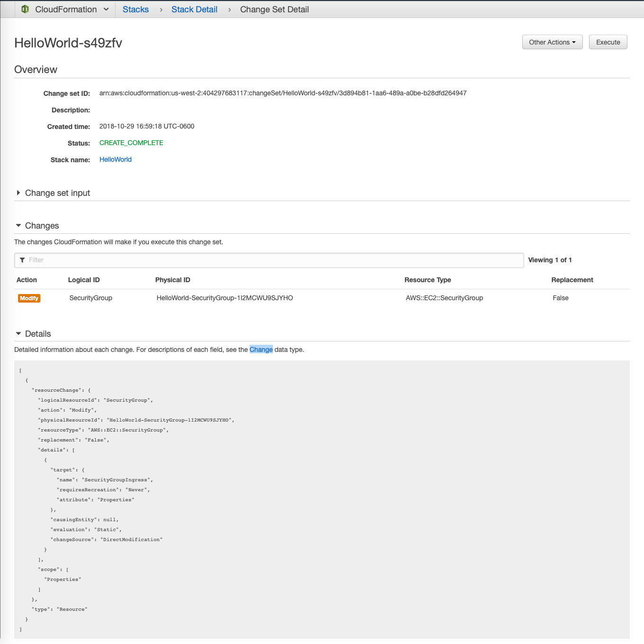644x644 pixels.
Task: Focus the Filter input field
Action: (x=269, y=260)
